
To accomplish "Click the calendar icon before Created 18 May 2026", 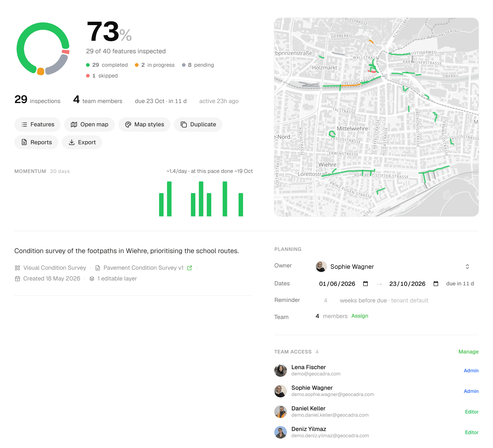I will [17, 279].
